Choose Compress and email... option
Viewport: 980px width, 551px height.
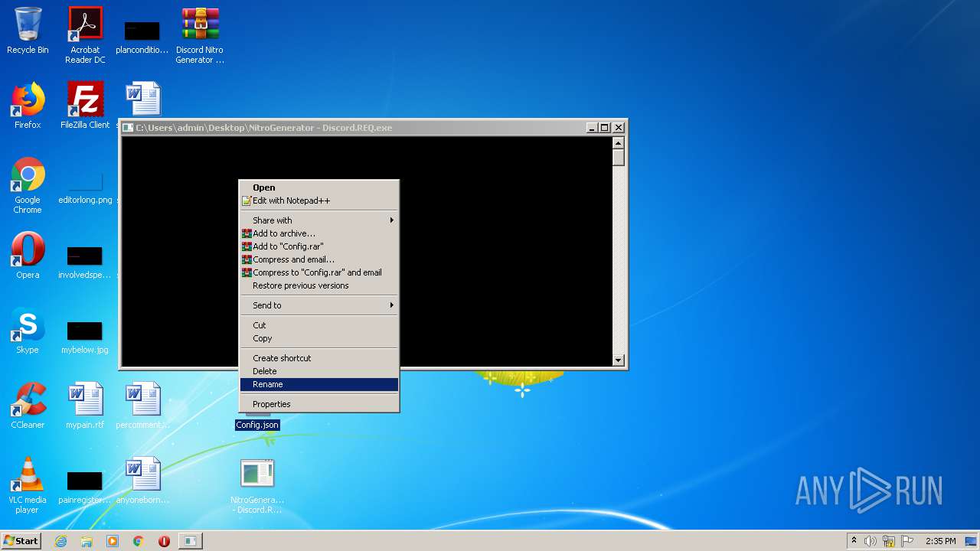pyautogui.click(x=319, y=259)
